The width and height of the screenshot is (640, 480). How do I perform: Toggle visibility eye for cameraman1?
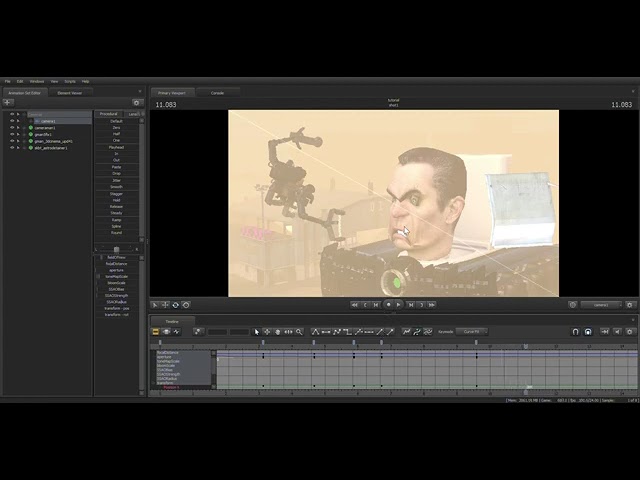point(12,128)
